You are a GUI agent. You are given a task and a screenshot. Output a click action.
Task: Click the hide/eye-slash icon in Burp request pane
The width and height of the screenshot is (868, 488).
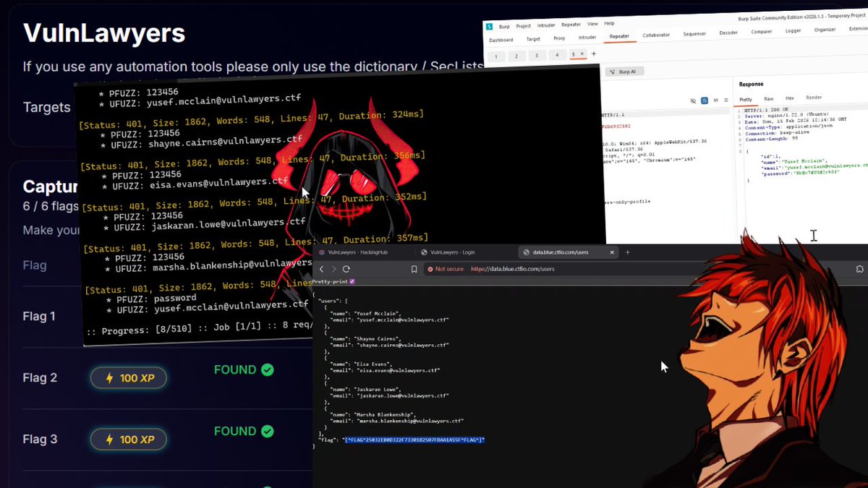coord(693,100)
